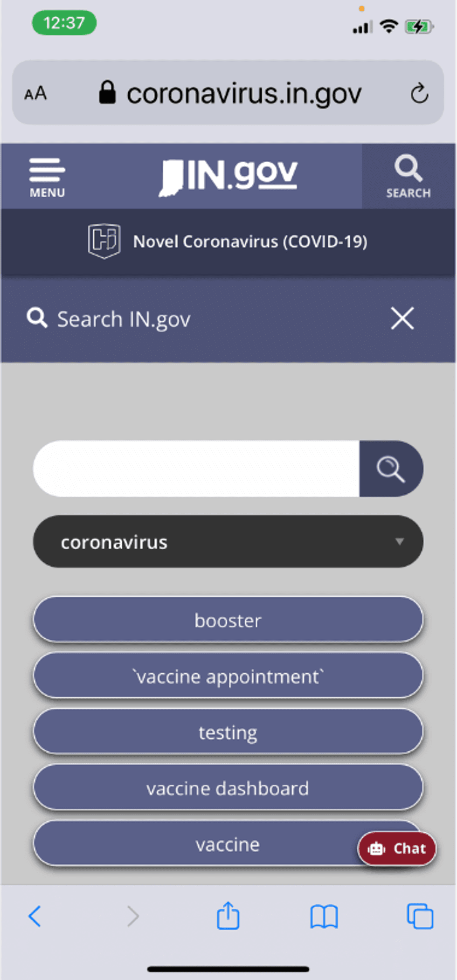This screenshot has height=980, width=457.
Task: Expand the coronavirus dropdown
Action: [x=228, y=542]
